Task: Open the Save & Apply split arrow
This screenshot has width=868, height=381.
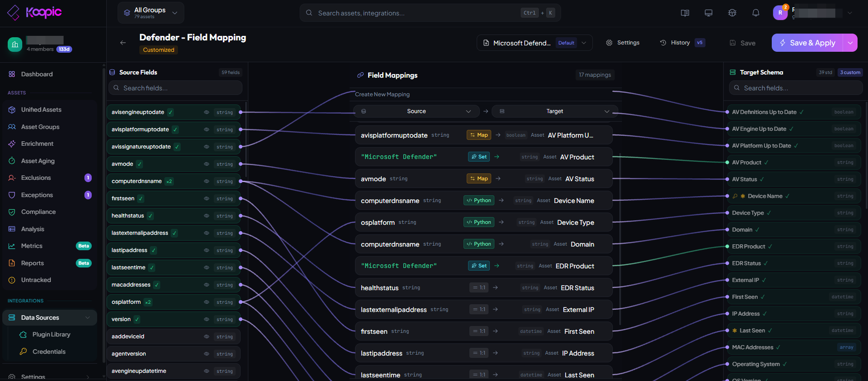Action: pyautogui.click(x=850, y=43)
